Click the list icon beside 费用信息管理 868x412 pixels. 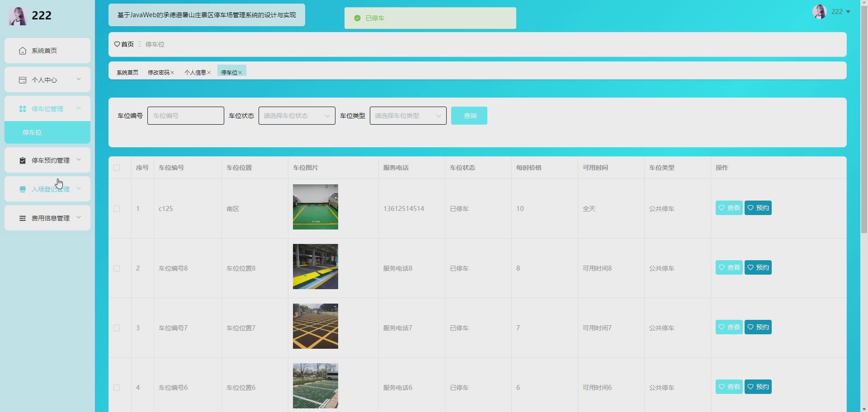coord(23,218)
